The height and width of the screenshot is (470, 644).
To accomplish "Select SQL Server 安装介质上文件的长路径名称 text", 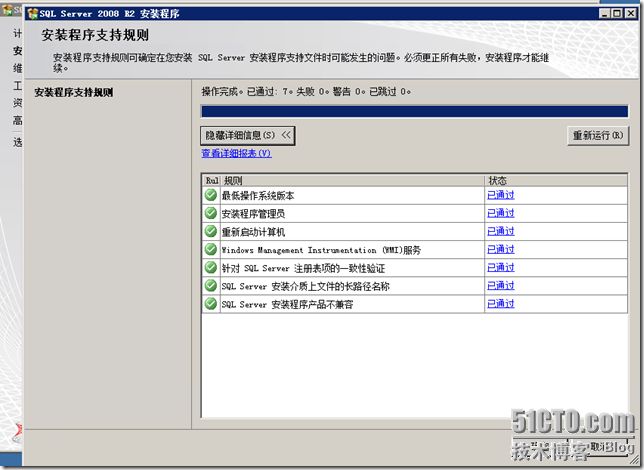I will pyautogui.click(x=306, y=286).
